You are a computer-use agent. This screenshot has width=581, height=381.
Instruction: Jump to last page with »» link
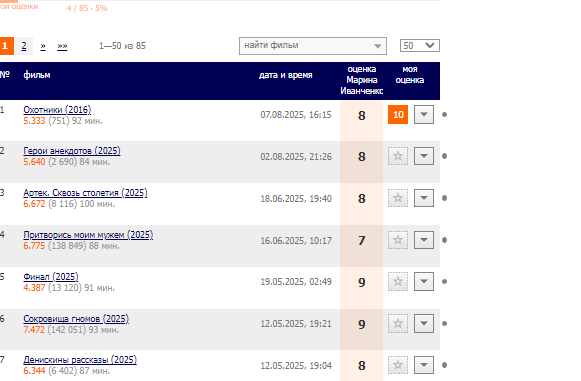62,46
